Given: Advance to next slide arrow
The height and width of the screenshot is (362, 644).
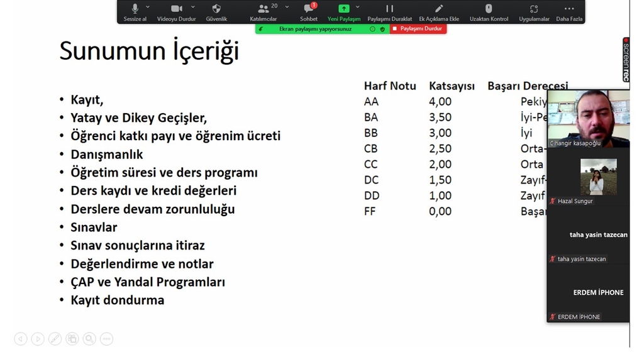Looking at the screenshot, I should (38, 339).
